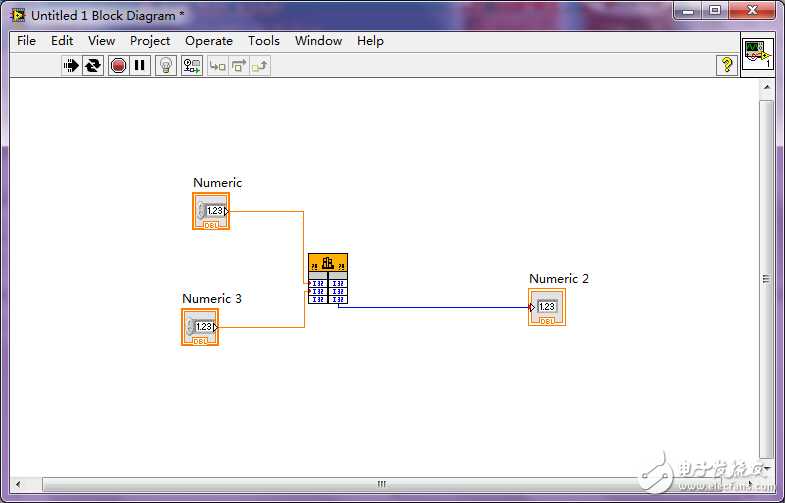The width and height of the screenshot is (785, 503).
Task: Open the Operate menu
Action: tap(209, 41)
